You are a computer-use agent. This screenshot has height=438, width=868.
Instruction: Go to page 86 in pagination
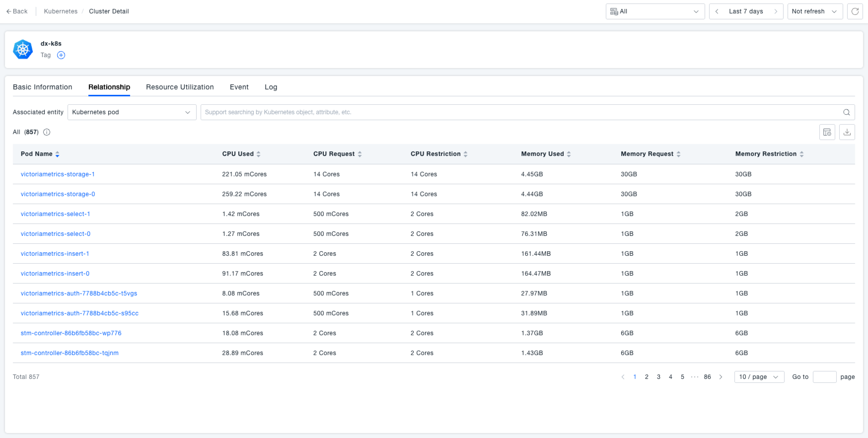tap(707, 377)
